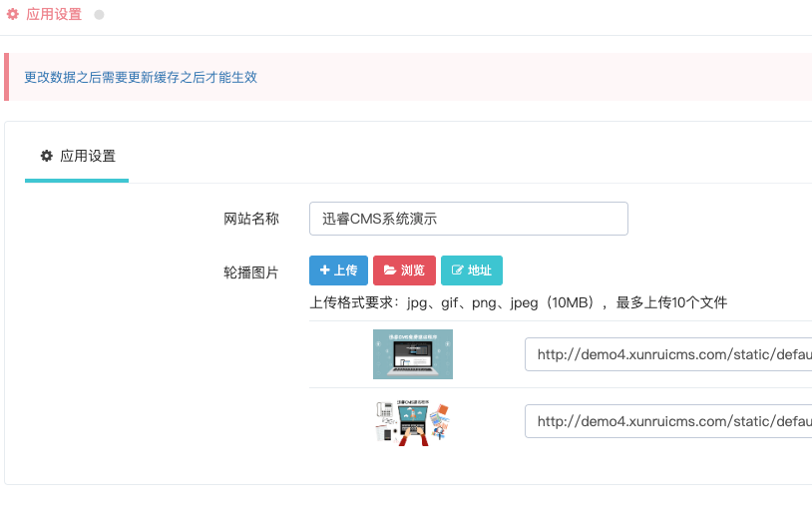Viewport: 812px width, 529px height.
Task: Click the 网站名称 label
Action: pyautogui.click(x=251, y=219)
